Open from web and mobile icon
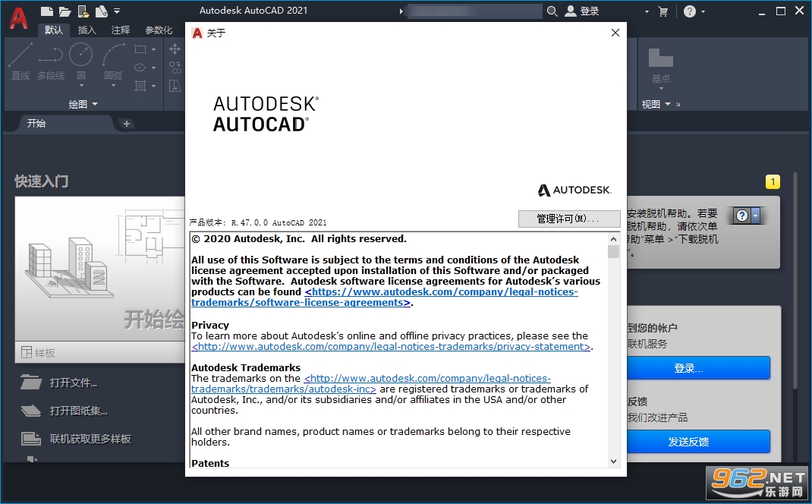The width and height of the screenshot is (812, 504). coord(83,11)
